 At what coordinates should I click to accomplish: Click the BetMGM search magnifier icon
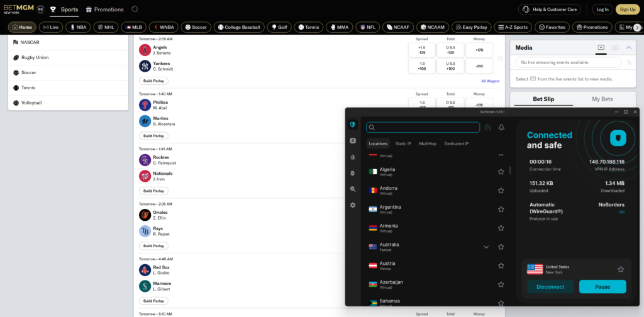click(x=135, y=9)
